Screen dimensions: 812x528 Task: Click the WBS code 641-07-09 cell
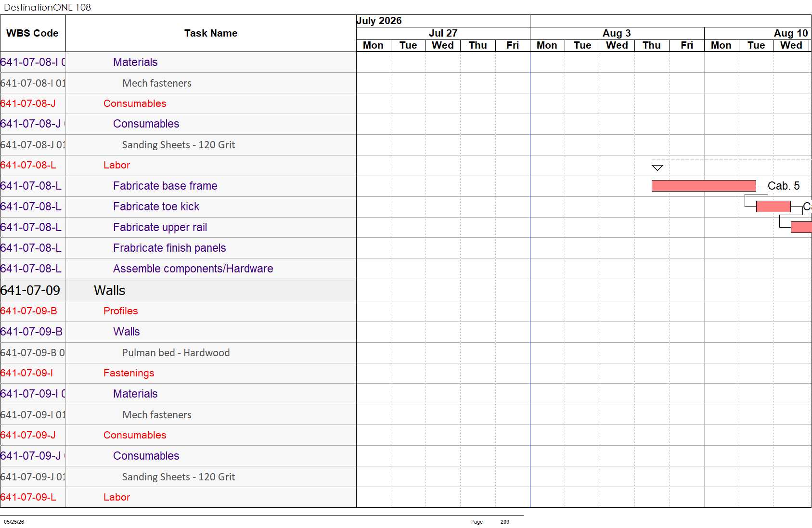[33, 290]
